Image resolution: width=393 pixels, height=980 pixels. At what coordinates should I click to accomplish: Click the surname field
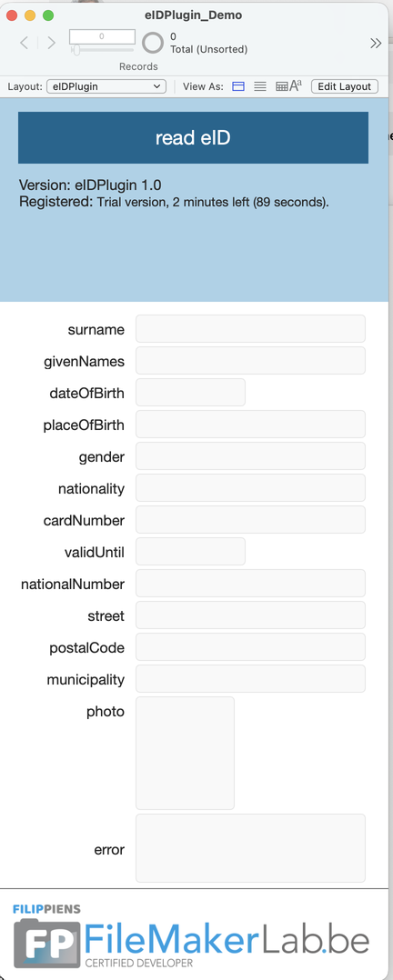(250, 329)
